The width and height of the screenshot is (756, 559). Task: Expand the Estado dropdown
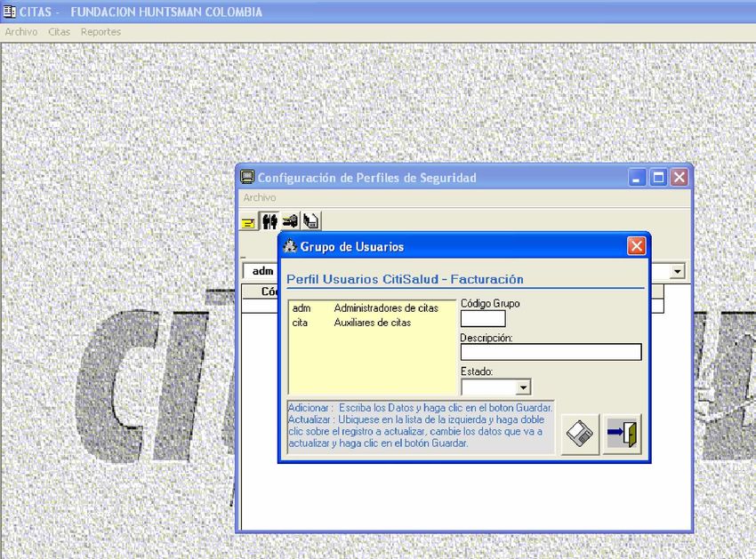[523, 387]
